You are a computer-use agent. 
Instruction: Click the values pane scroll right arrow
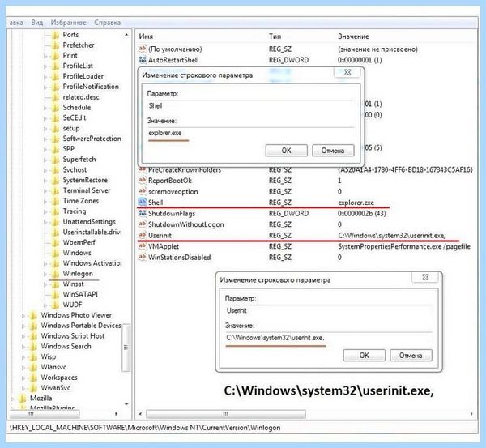tap(471, 414)
